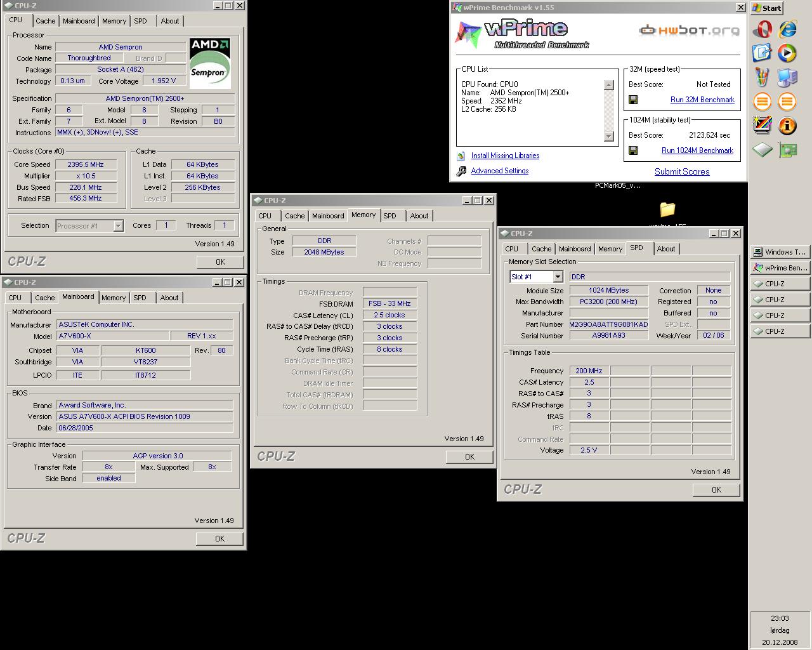Open the paint brushes cup icon
This screenshot has width=812, height=650.
763,77
